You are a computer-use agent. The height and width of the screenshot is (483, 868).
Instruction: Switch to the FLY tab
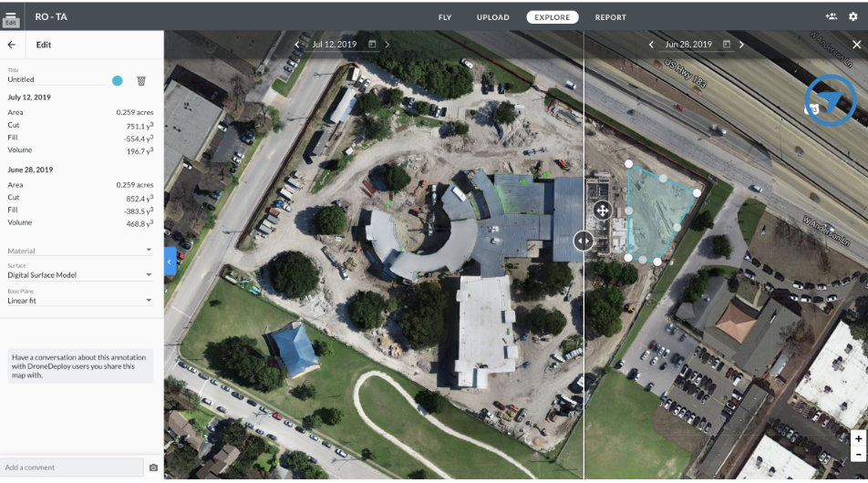[x=445, y=17]
